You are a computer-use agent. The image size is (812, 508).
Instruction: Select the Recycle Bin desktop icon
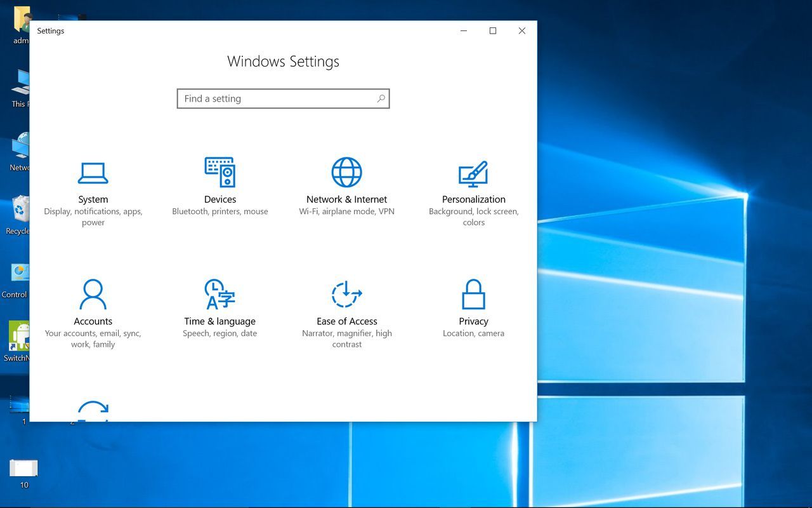[x=20, y=211]
